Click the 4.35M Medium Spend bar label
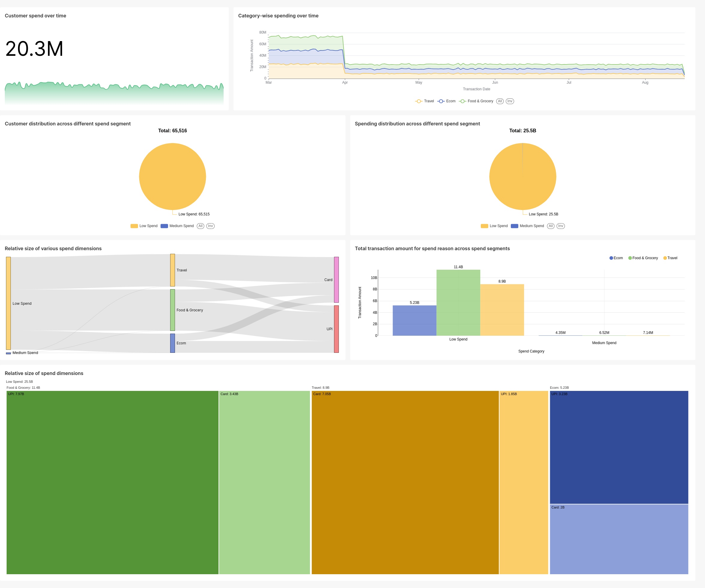The height and width of the screenshot is (588, 705). tap(560, 333)
